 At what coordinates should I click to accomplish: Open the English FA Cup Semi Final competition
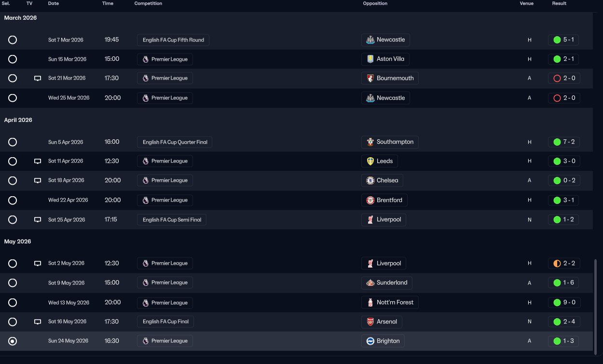coord(172,220)
